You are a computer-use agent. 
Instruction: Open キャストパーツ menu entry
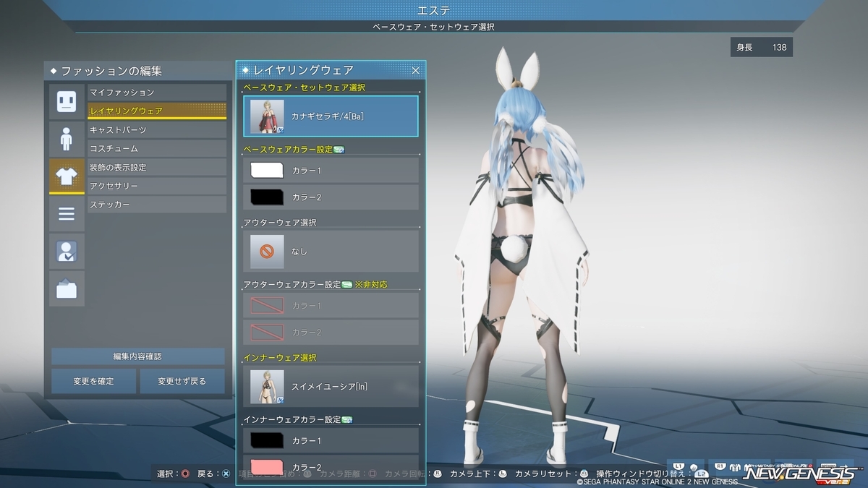pyautogui.click(x=157, y=129)
